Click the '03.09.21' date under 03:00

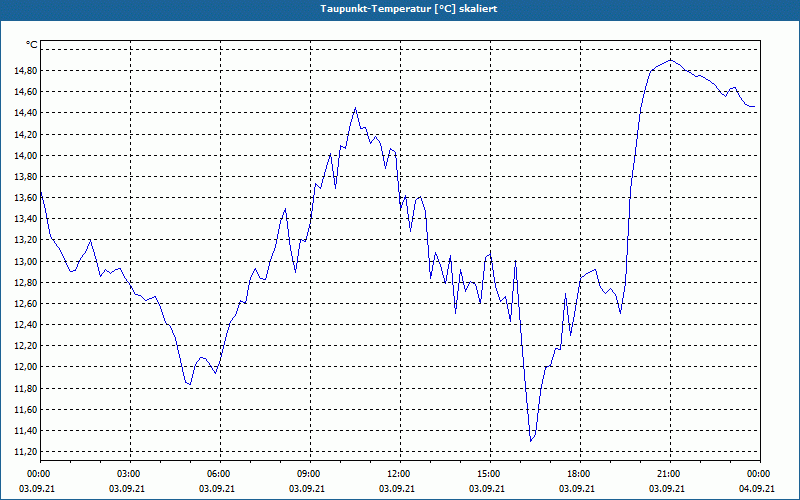tap(127, 488)
